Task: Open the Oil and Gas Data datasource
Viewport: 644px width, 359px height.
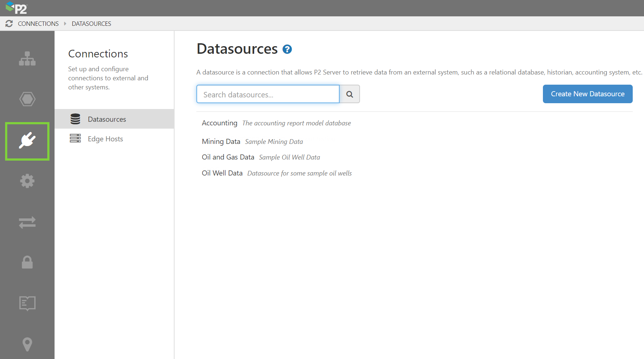Action: (x=228, y=157)
